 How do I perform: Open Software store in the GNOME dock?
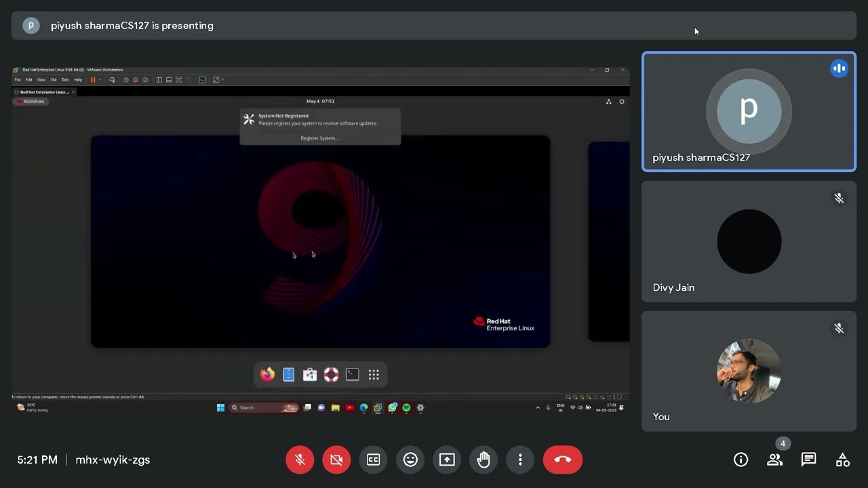click(x=310, y=374)
